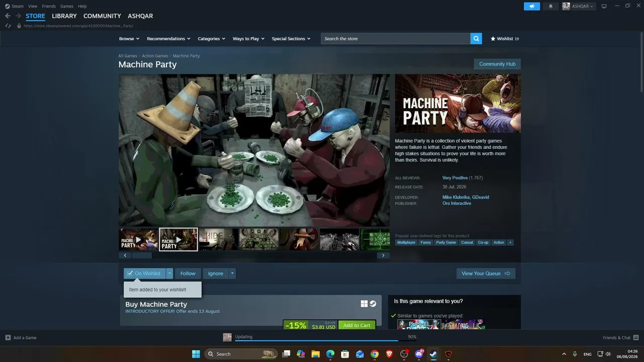644x362 pixels.
Task: Click the store search magnifier button
Action: click(x=476, y=39)
